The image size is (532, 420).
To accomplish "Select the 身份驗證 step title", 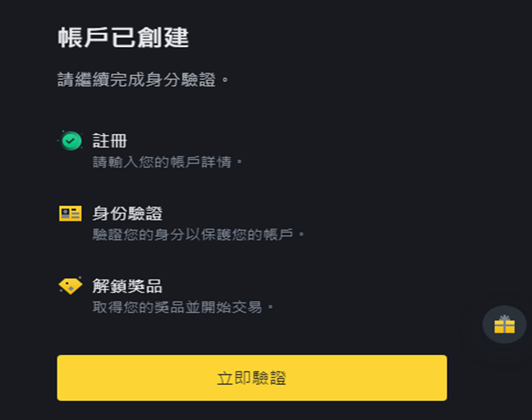I will tap(127, 213).
